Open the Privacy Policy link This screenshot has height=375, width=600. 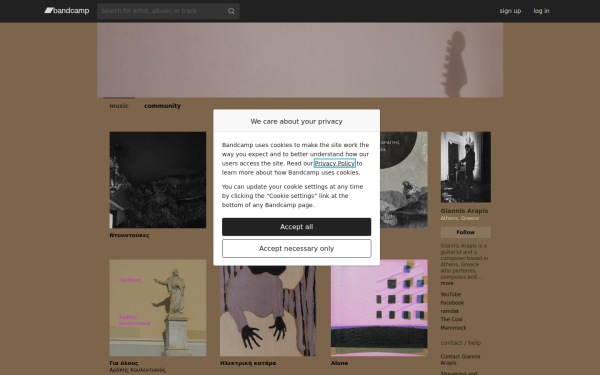334,163
